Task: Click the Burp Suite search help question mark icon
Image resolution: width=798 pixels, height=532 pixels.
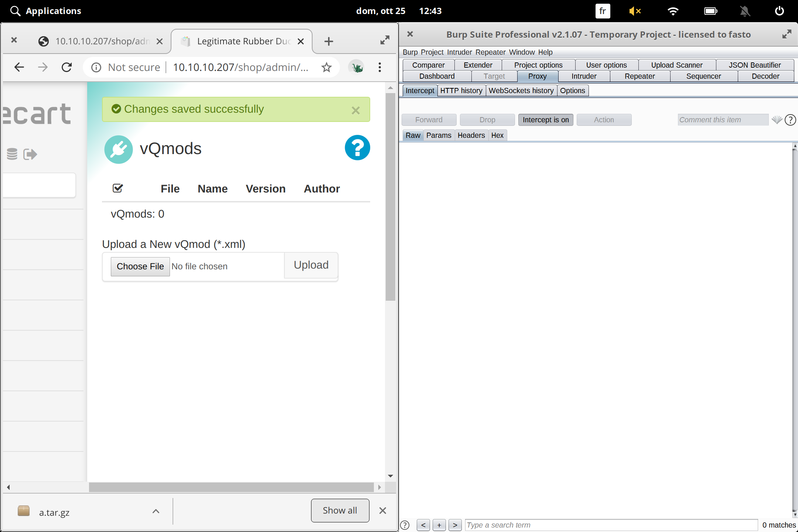Action: pos(405,525)
